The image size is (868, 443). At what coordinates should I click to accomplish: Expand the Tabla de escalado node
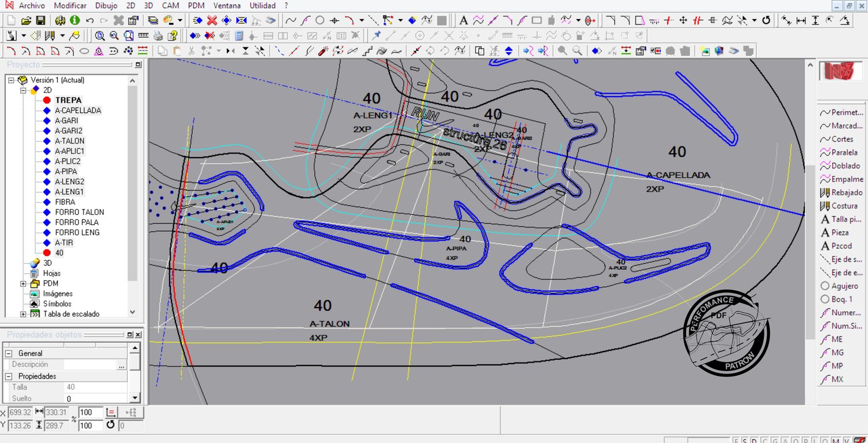click(x=23, y=314)
